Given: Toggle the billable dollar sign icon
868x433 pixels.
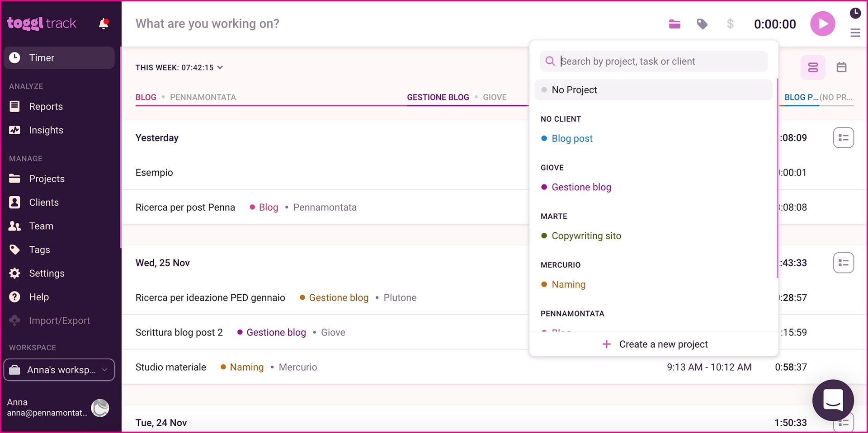Looking at the screenshot, I should (x=730, y=24).
